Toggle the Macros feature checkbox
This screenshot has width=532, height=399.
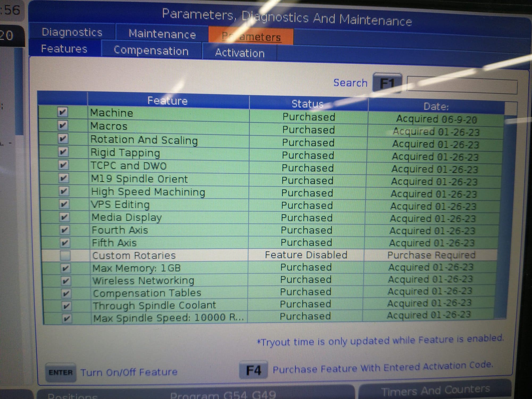point(63,125)
